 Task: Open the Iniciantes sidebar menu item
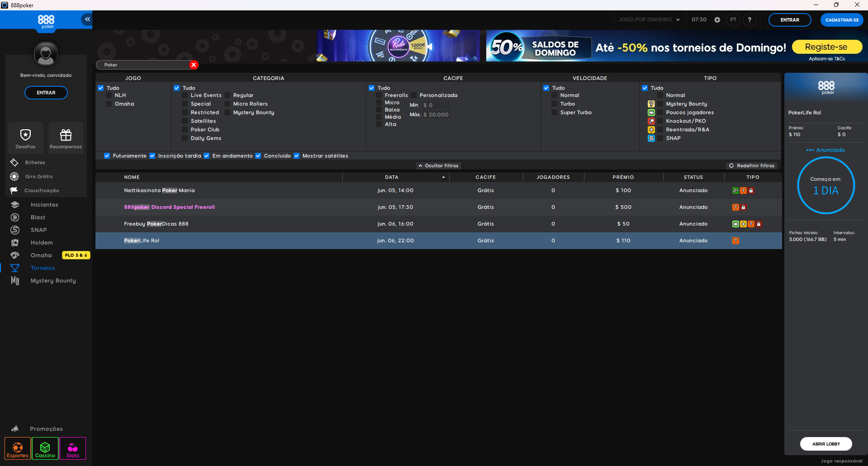click(x=44, y=205)
